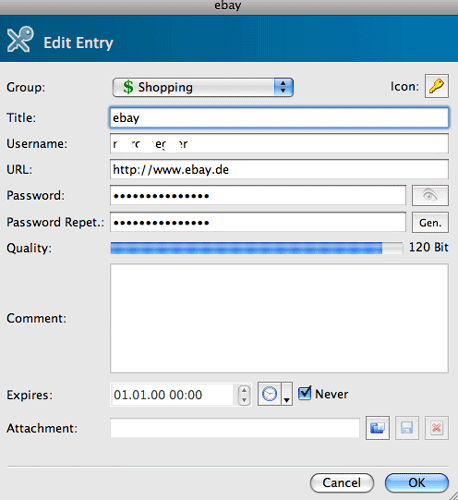Click the green dollar Shopping group icon
This screenshot has height=500, width=458.
[x=128, y=87]
